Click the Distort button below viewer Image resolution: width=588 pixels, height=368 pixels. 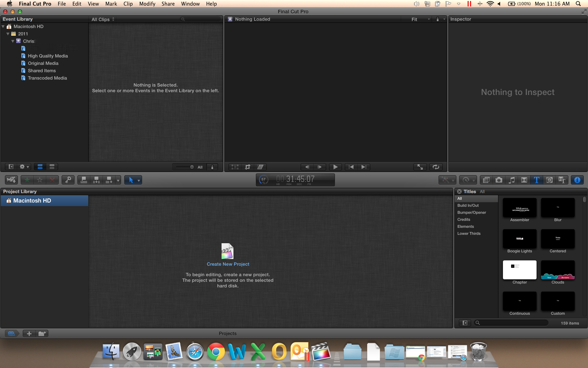(260, 167)
